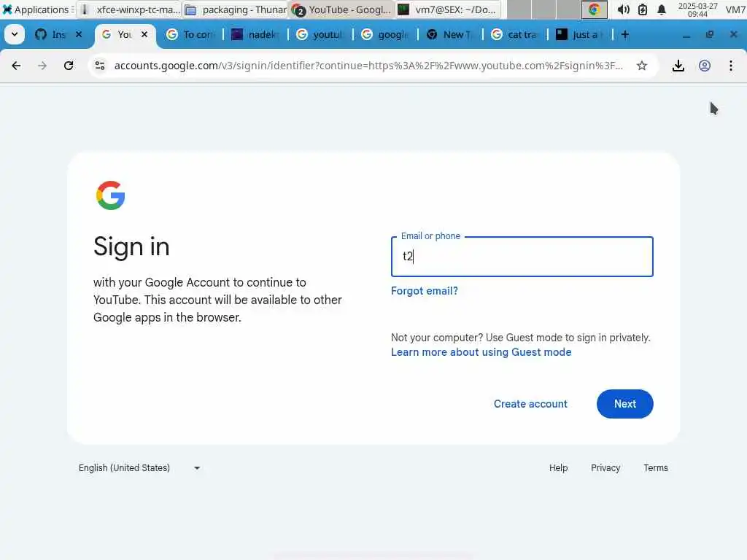Click the Create account button
This screenshot has height=560, width=747.
pyautogui.click(x=530, y=404)
